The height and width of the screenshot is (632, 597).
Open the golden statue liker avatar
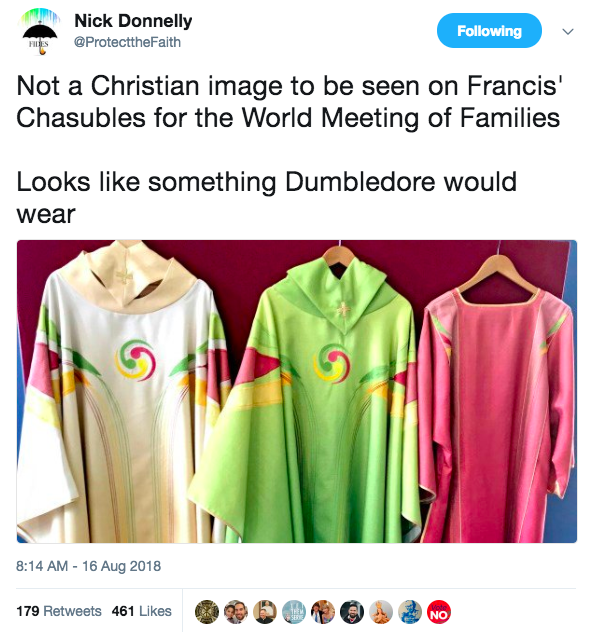pyautogui.click(x=381, y=612)
